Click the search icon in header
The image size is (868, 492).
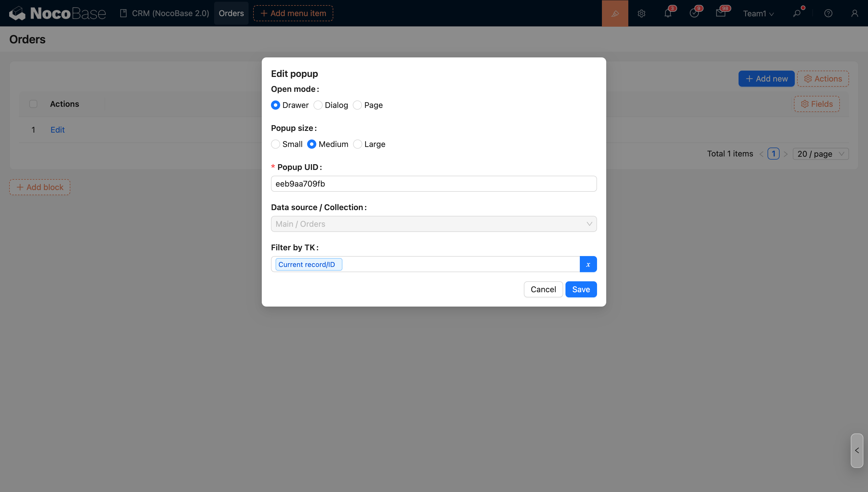click(x=797, y=13)
